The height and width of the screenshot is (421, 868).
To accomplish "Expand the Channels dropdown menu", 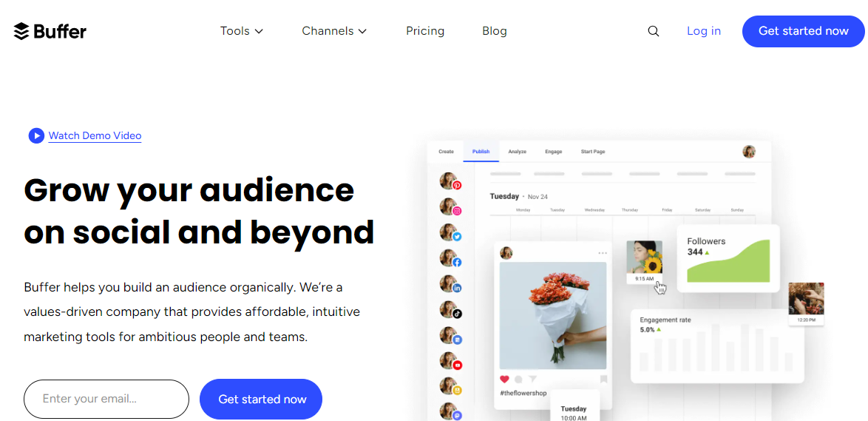I will [334, 31].
